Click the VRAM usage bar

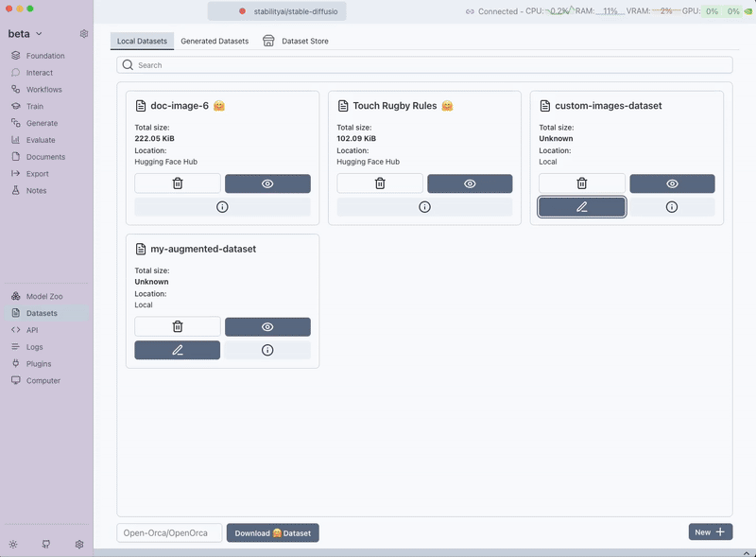tap(665, 11)
